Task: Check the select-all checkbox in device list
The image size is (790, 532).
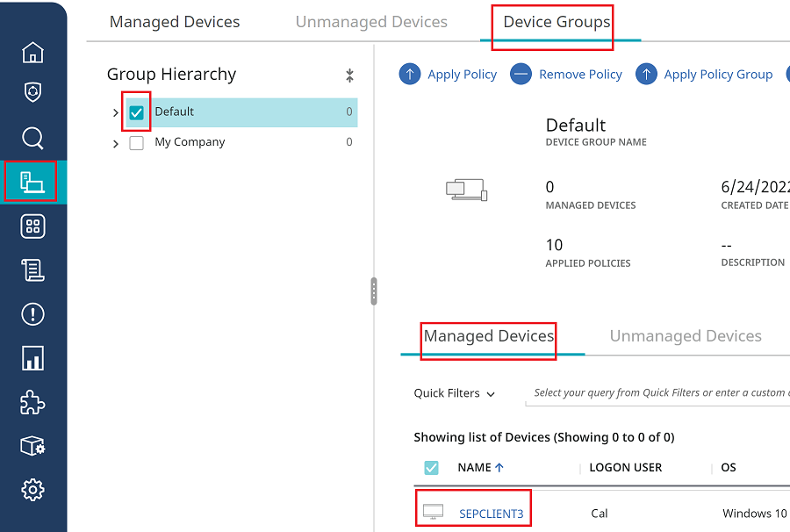Action: (430, 468)
